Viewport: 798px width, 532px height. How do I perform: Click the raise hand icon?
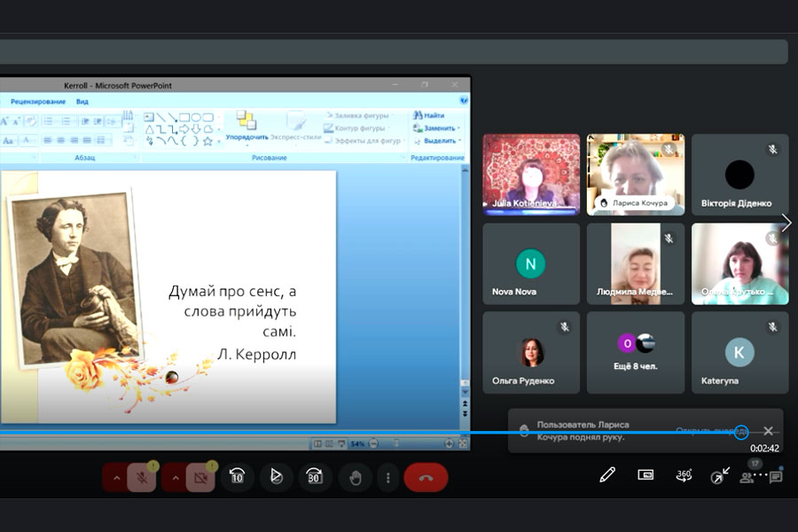click(x=356, y=478)
